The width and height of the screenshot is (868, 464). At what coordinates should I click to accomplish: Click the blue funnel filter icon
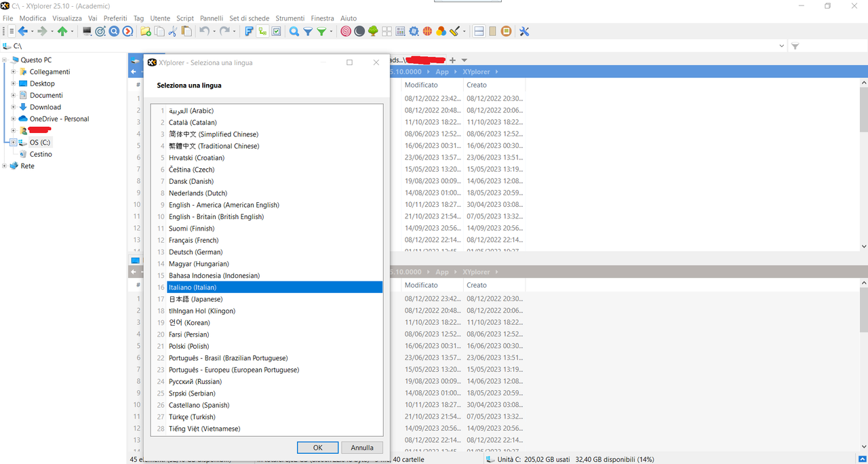[x=308, y=31]
